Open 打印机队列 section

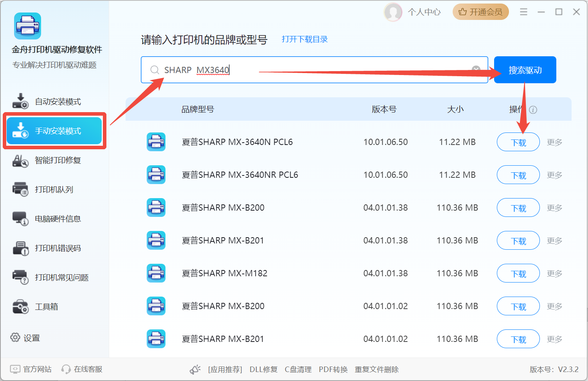click(54, 190)
